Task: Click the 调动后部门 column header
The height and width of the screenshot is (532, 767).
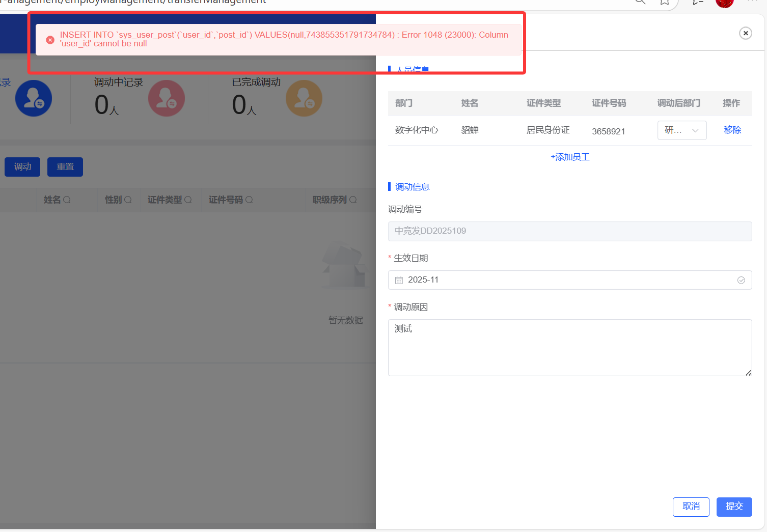Action: [678, 103]
